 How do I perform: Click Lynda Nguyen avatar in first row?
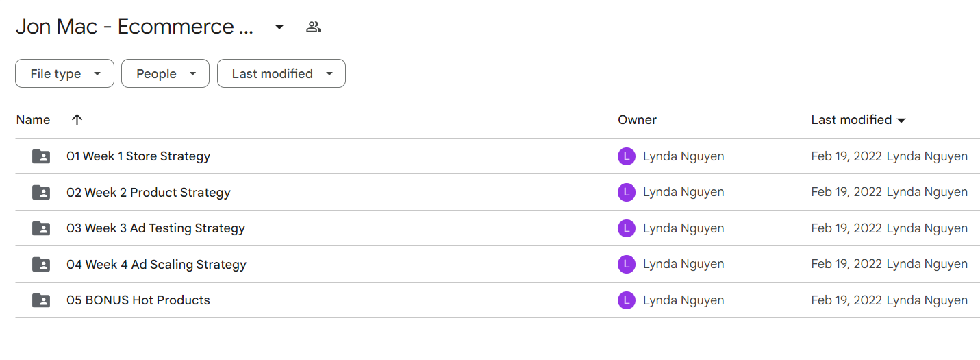627,156
